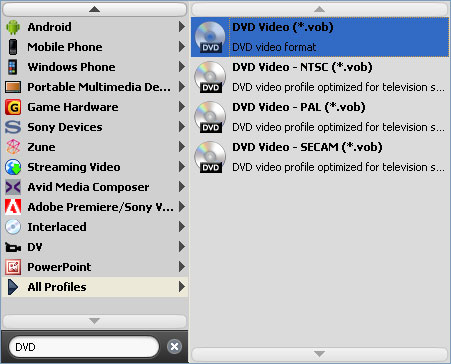Click the DVD search input field
Viewport: 451px width, 364px height.
point(84,347)
